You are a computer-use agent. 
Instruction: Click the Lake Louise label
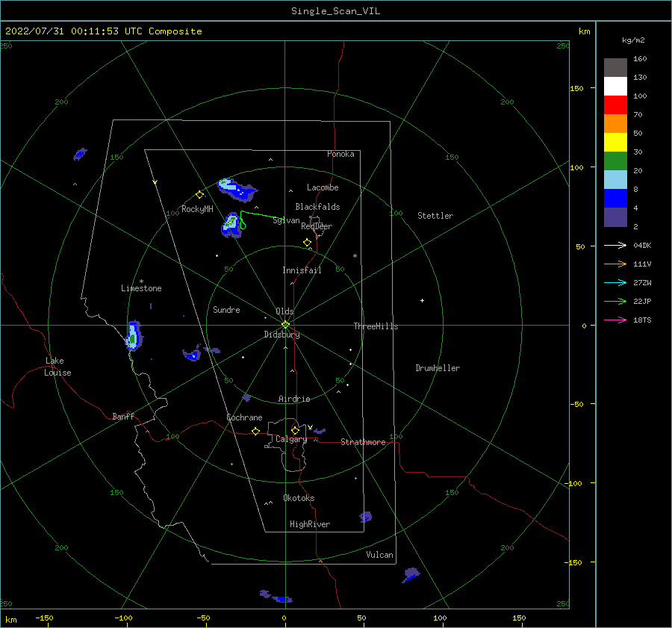click(x=57, y=367)
